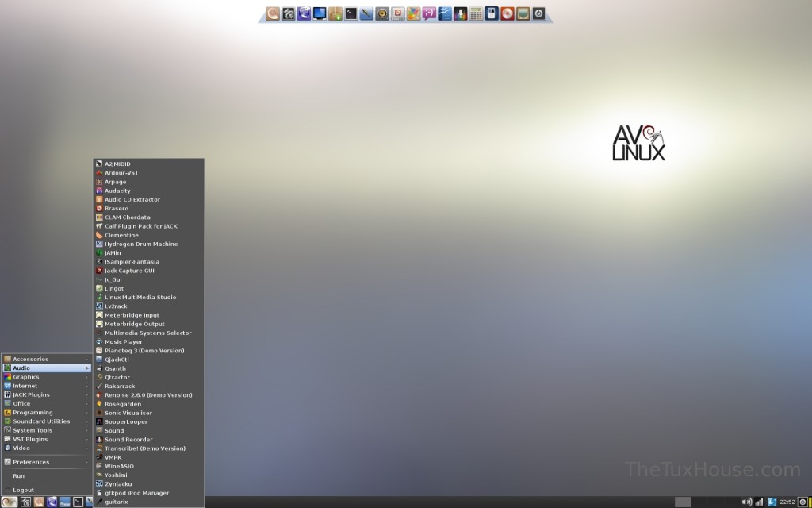The image size is (812, 508).
Task: Choose Logout from the start menu
Action: click(x=47, y=489)
